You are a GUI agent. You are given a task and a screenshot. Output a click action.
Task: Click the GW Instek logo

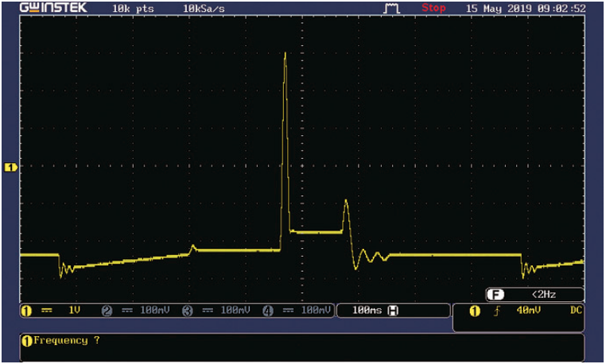[x=53, y=8]
